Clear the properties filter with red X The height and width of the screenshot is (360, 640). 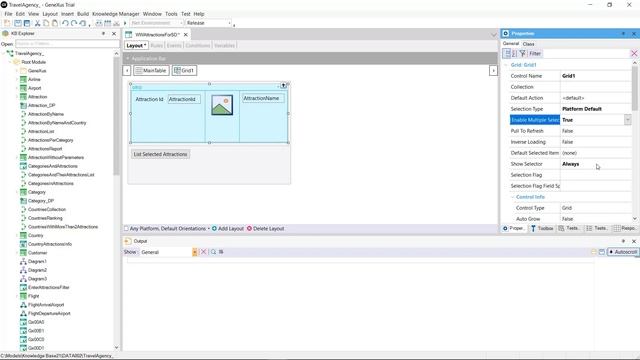tap(634, 53)
